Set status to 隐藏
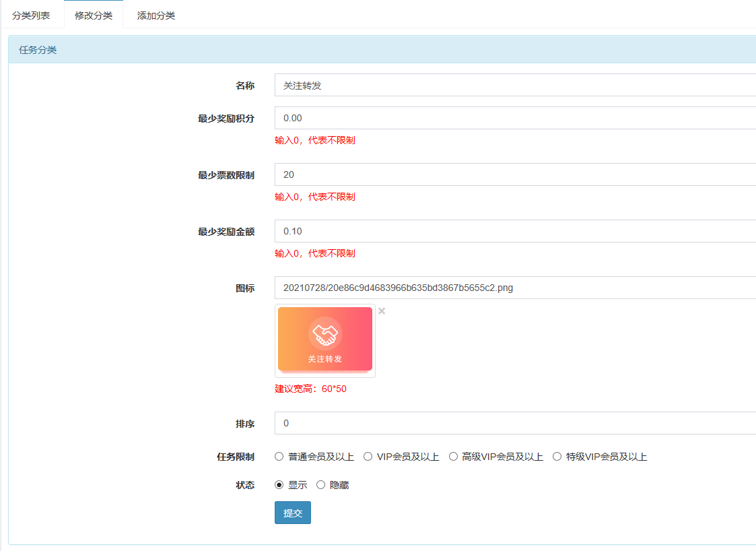This screenshot has width=756, height=551. 321,485
